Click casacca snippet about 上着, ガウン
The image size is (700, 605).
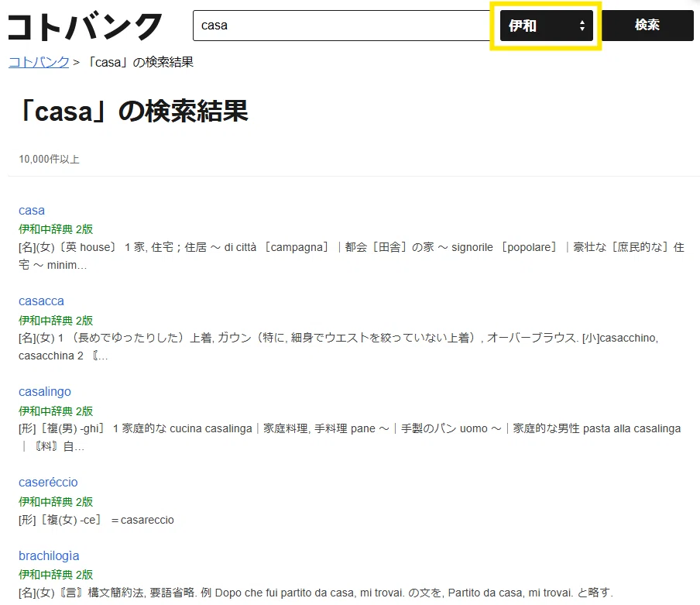coord(338,347)
